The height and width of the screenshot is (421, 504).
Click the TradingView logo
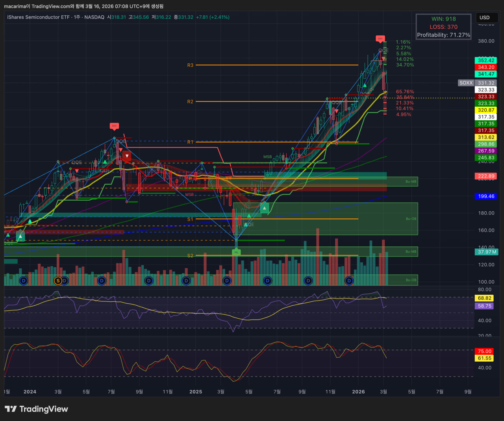[36, 409]
